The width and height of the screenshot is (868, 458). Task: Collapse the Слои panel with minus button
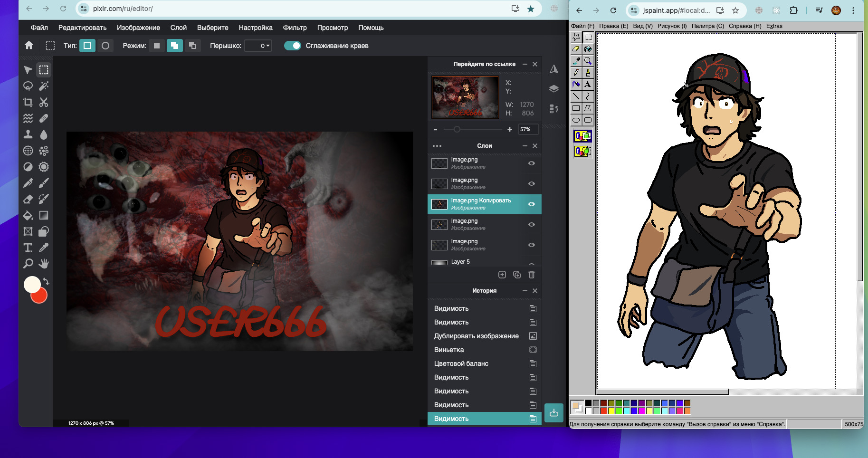(x=525, y=146)
